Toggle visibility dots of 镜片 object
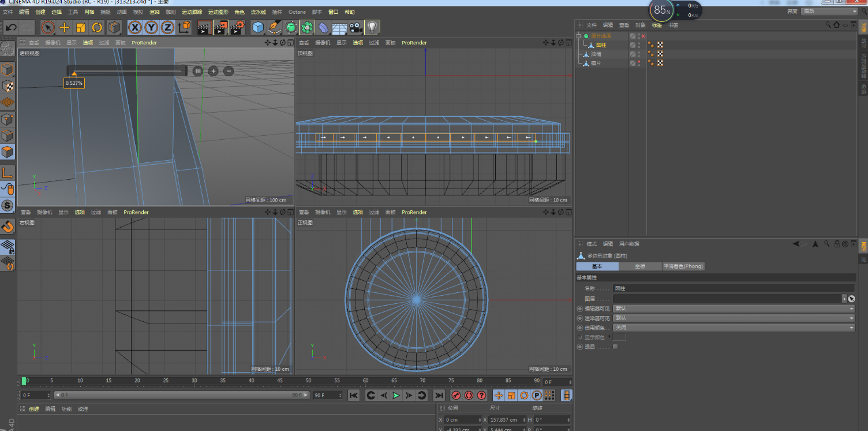The image size is (868, 431). (639, 63)
